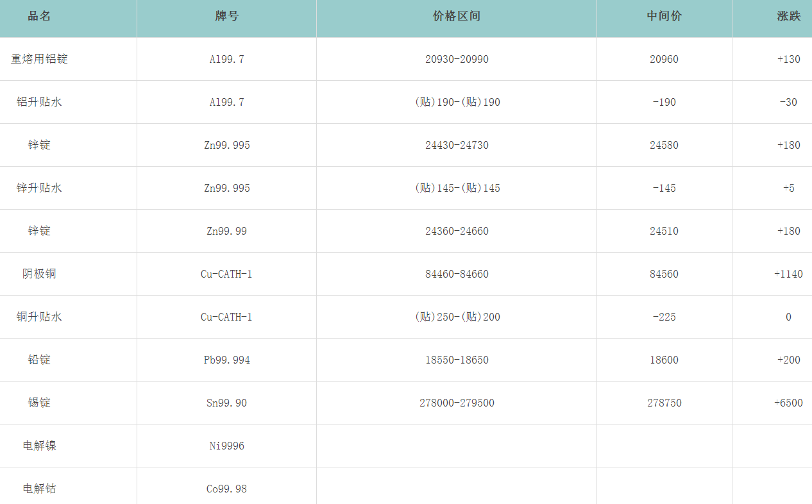Image resolution: width=812 pixels, height=504 pixels.
Task: Click the 品名 column header
Action: click(39, 17)
